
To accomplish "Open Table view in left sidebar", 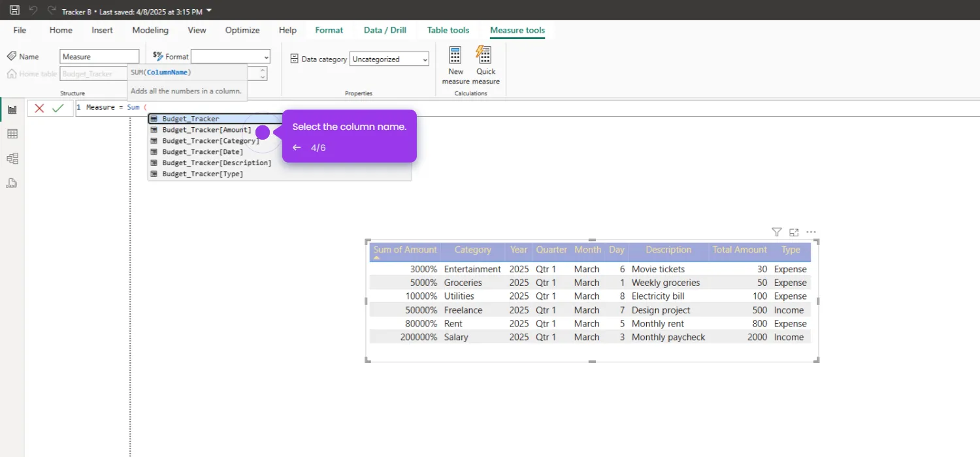I will click(x=12, y=134).
